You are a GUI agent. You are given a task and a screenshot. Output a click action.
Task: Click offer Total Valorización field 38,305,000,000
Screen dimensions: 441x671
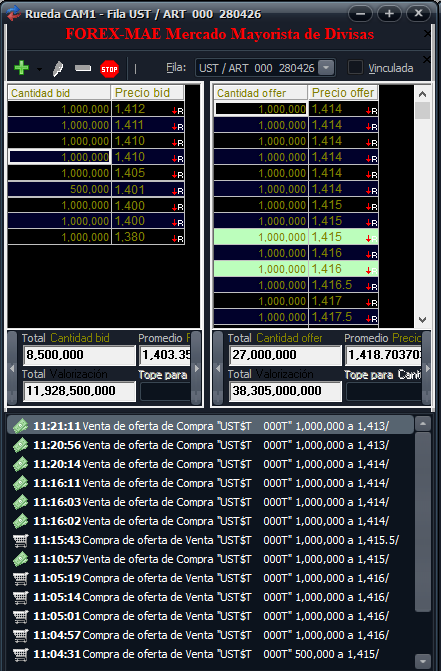(285, 391)
